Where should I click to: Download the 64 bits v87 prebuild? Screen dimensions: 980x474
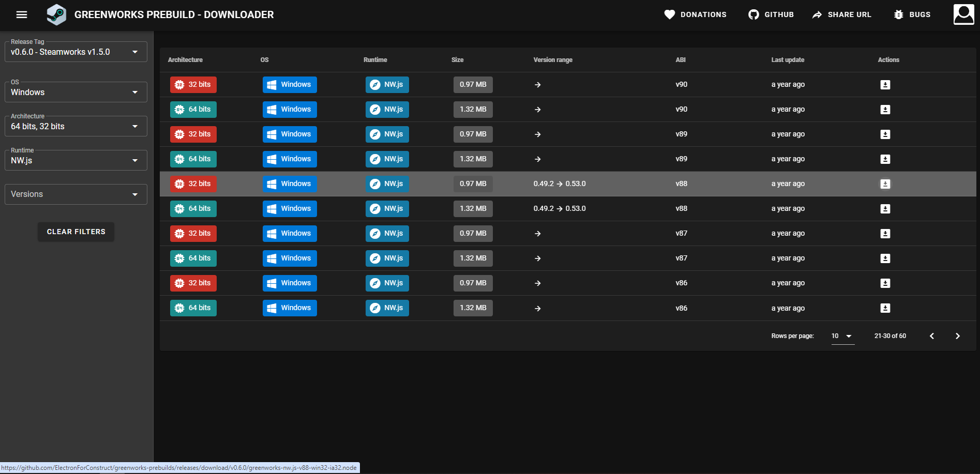pyautogui.click(x=885, y=258)
